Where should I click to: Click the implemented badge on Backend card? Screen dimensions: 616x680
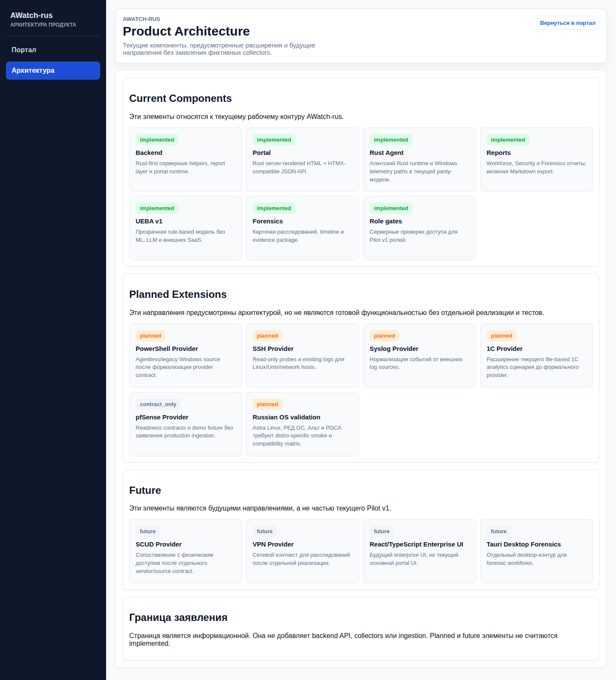tap(157, 140)
